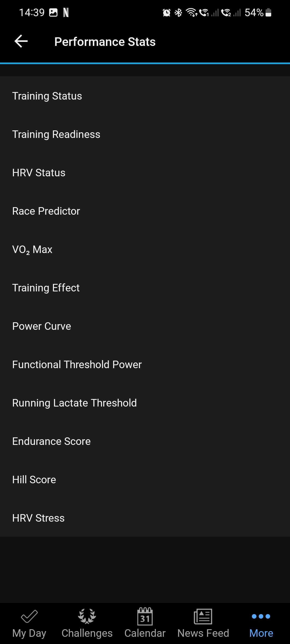Open Training Readiness
This screenshot has width=290, height=644.
tap(145, 134)
